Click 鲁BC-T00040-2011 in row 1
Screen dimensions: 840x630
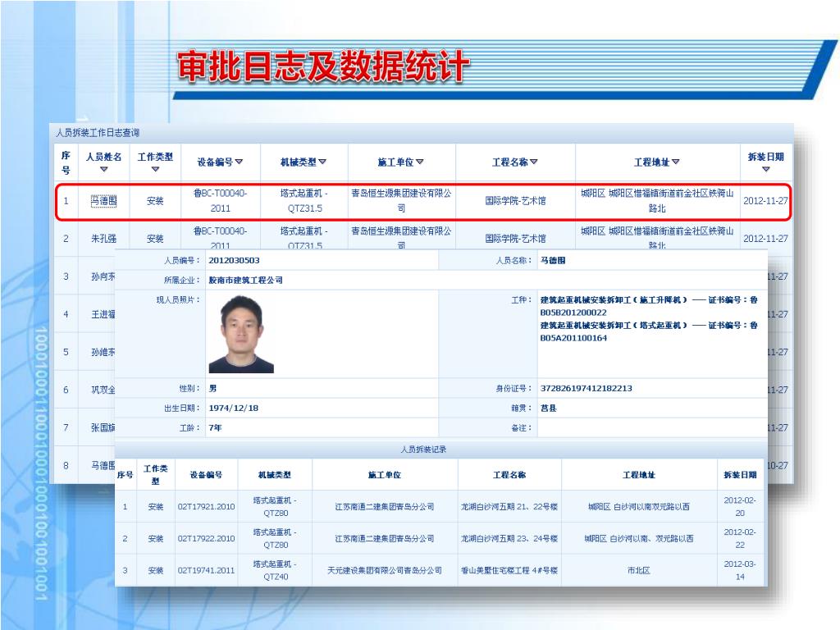pos(220,201)
